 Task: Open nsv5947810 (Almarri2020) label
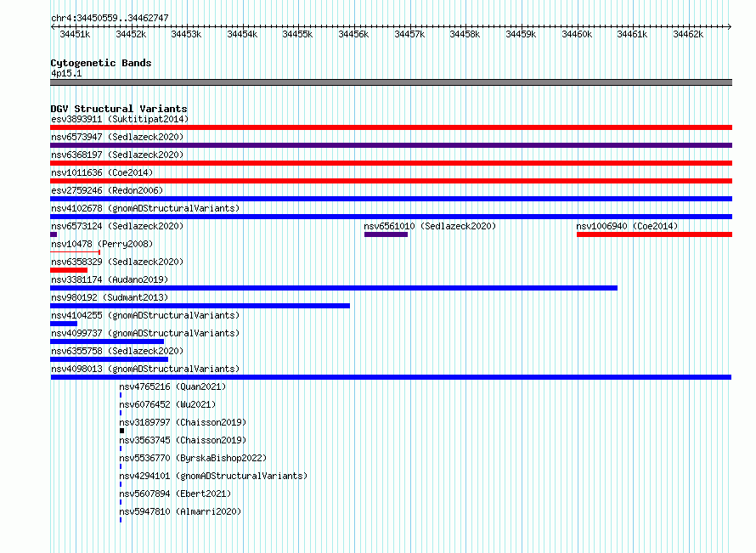pyautogui.click(x=180, y=511)
